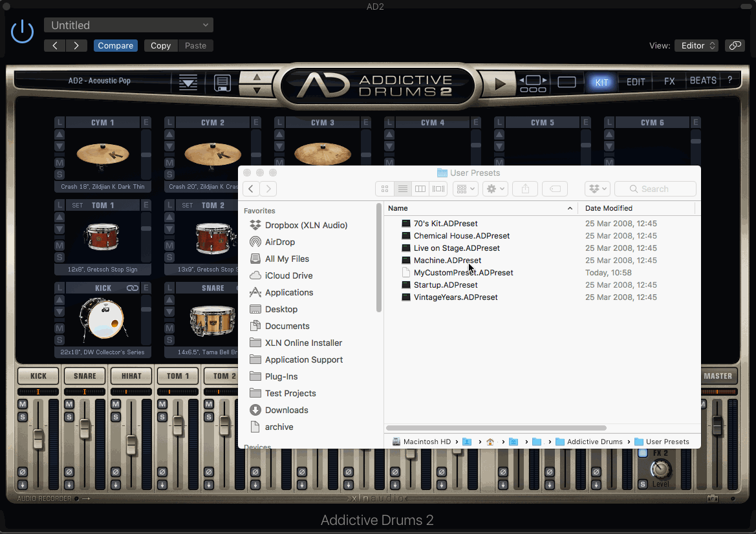Screen dimensions: 756x534
Task: Open the View Editor dropdown
Action: (697, 45)
